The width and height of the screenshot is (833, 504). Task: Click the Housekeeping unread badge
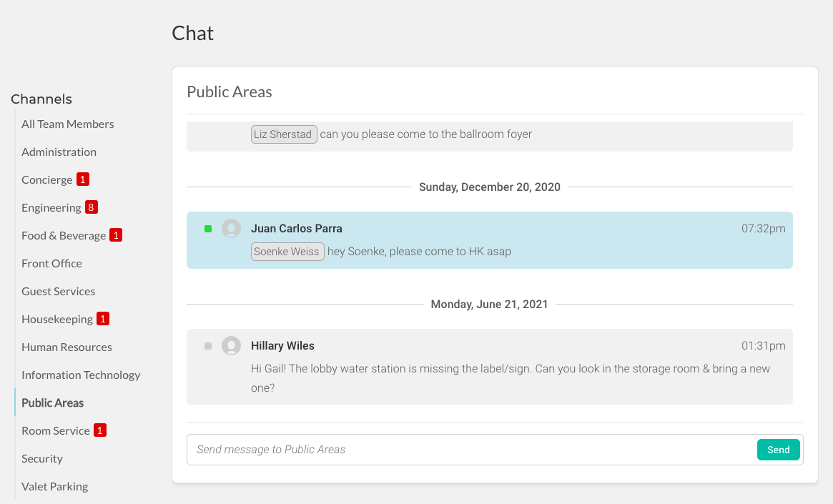(103, 319)
